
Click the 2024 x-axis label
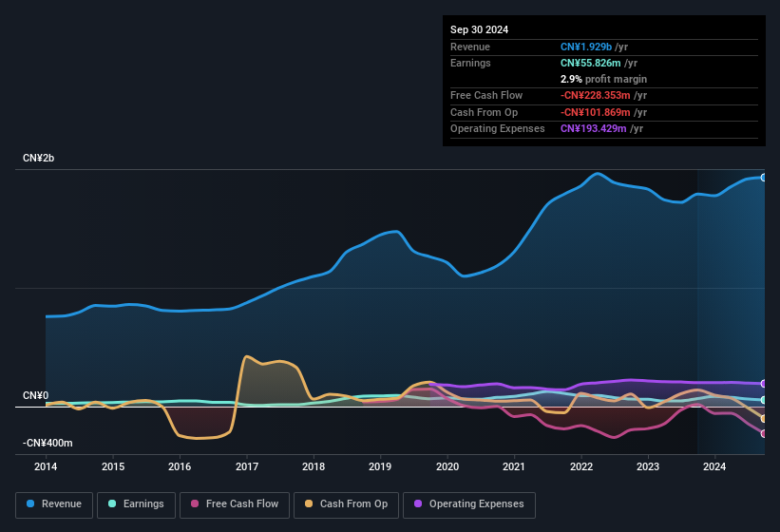click(714, 466)
